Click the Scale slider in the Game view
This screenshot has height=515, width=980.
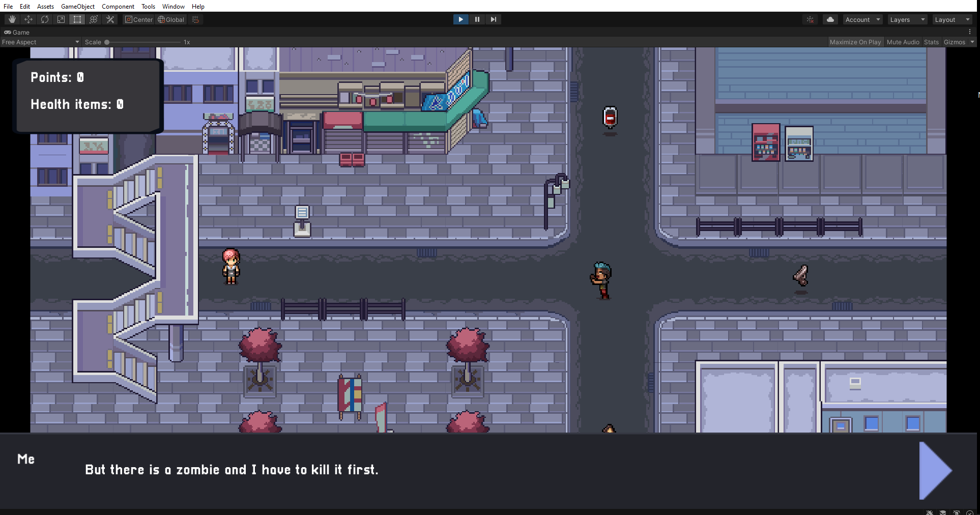click(x=106, y=42)
